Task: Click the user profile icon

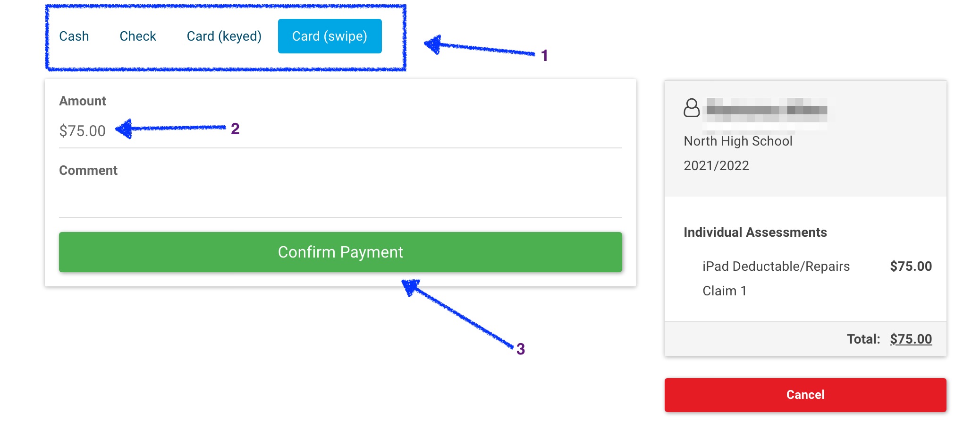Action: (x=692, y=108)
